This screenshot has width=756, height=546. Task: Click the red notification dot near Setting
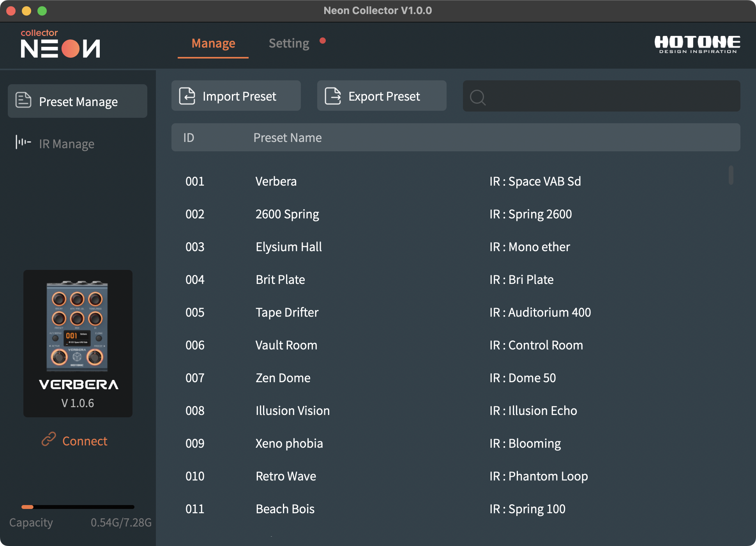coord(323,41)
